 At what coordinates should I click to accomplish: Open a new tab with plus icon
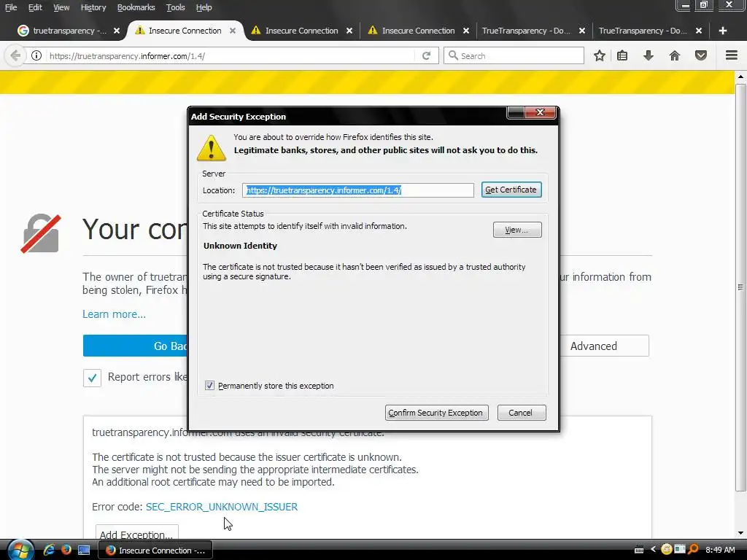(x=723, y=31)
